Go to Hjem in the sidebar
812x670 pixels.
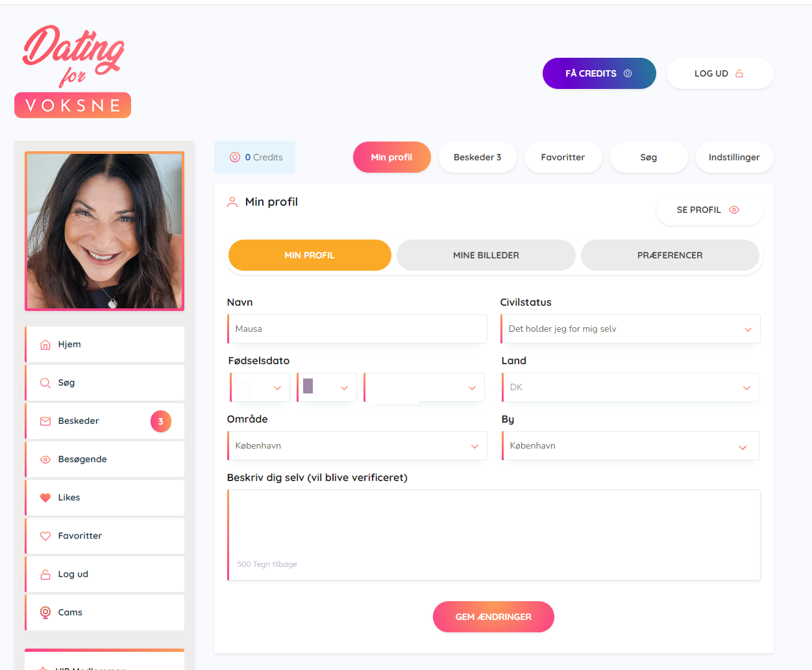click(105, 345)
